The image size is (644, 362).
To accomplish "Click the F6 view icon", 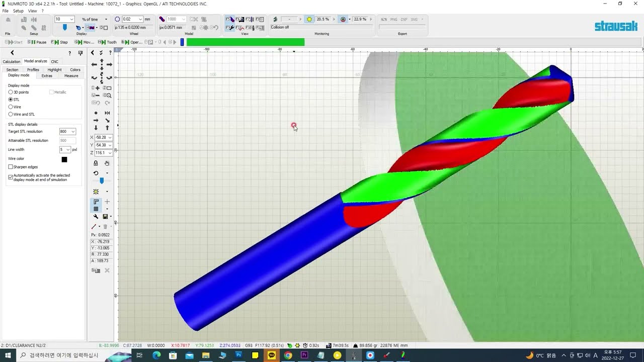I will point(239,20).
